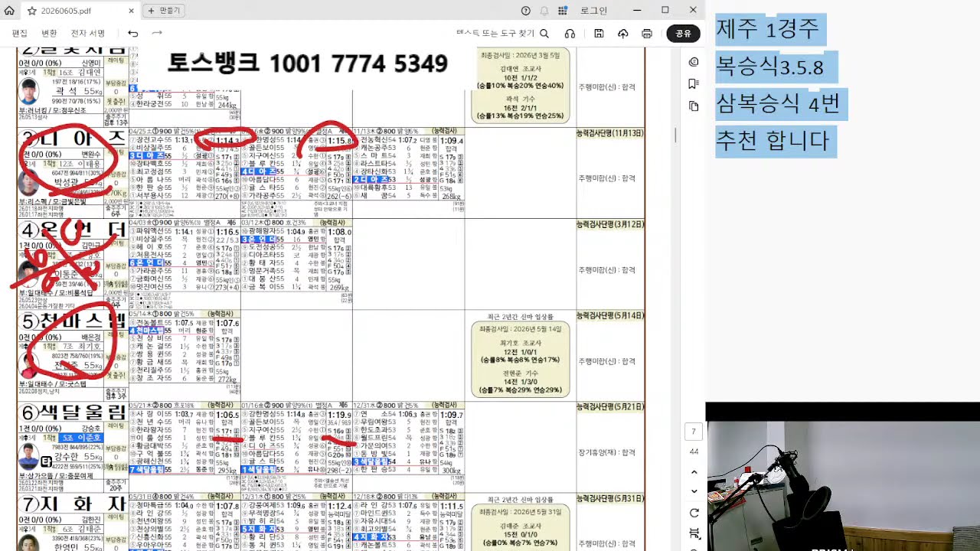The height and width of the screenshot is (551, 980).
Task: Click the total page count 44
Action: (694, 452)
